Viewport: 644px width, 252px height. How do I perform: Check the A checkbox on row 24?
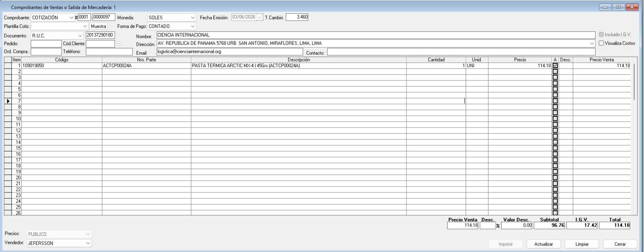click(555, 201)
